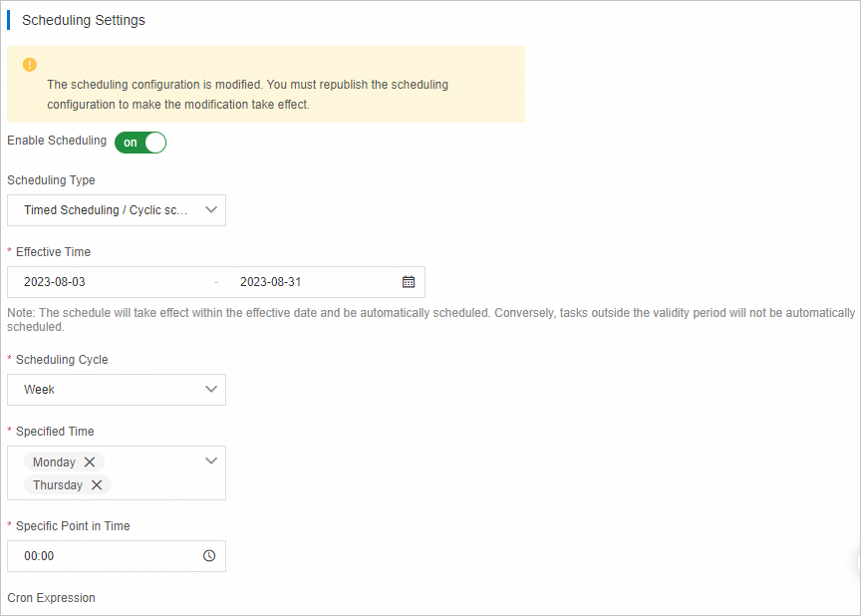Expand the Scheduling Cycle dropdown showing Week
This screenshot has height=616, width=861.
(x=117, y=390)
